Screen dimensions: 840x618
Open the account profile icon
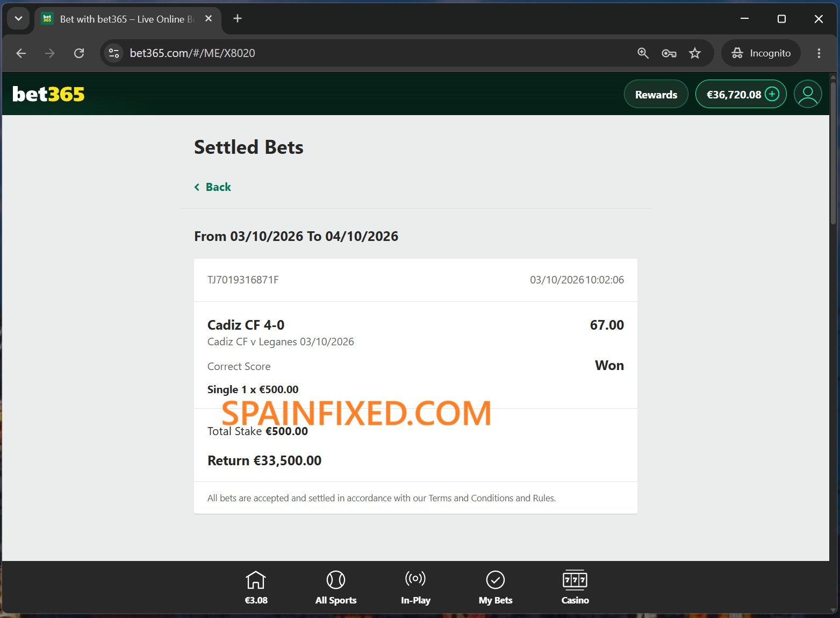point(808,94)
